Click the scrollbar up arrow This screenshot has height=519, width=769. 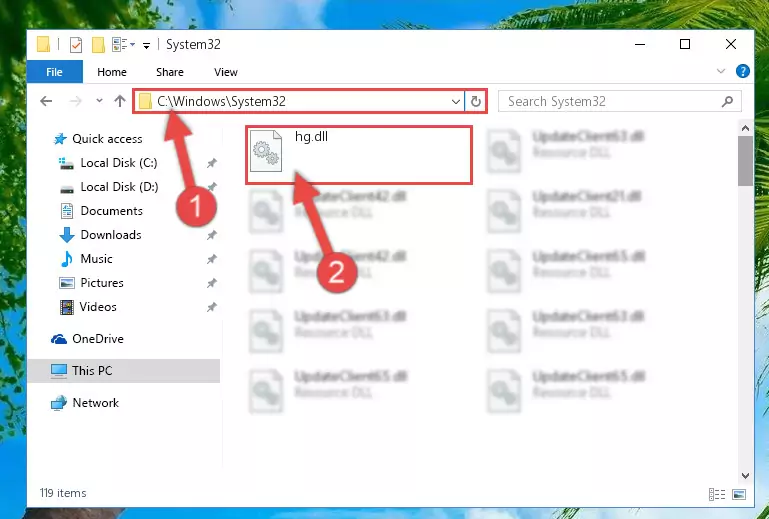click(745, 129)
